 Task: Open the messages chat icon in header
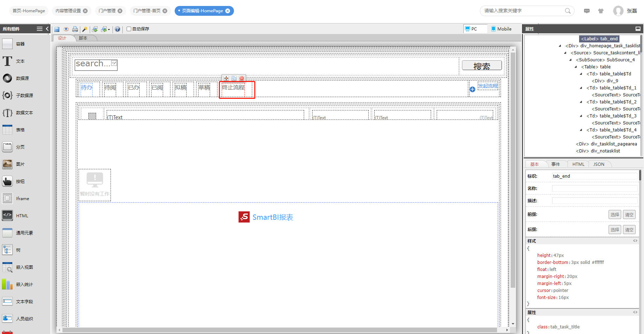pyautogui.click(x=587, y=11)
